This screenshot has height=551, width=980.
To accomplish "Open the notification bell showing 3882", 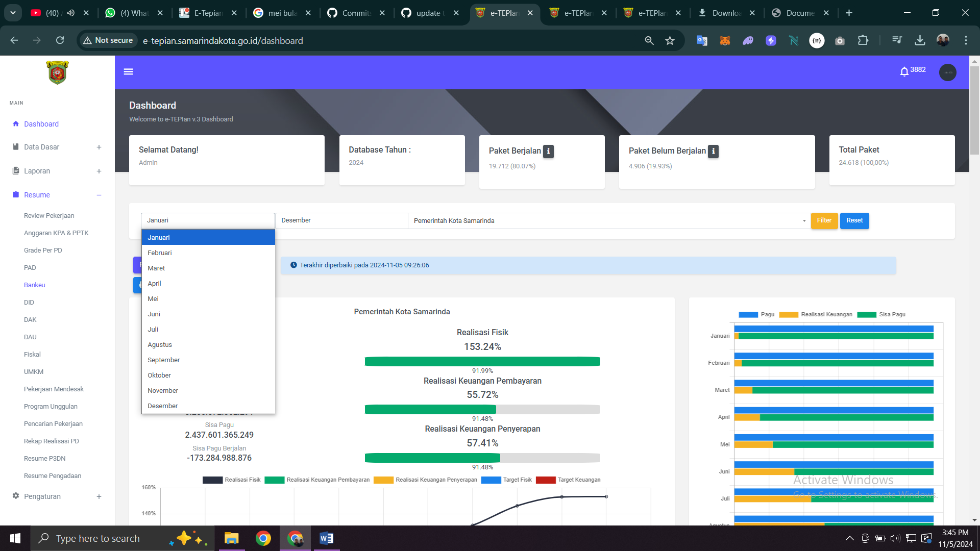I will click(x=904, y=71).
